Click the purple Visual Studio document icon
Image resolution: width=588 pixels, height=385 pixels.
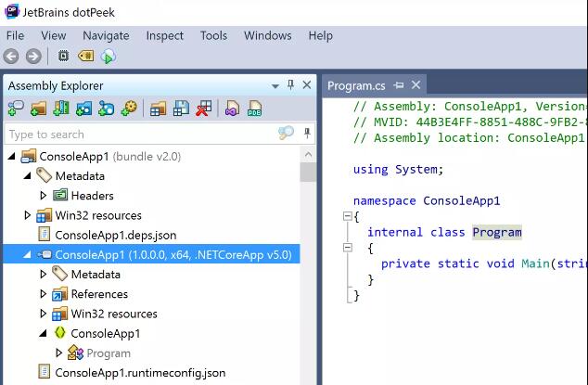(232, 109)
